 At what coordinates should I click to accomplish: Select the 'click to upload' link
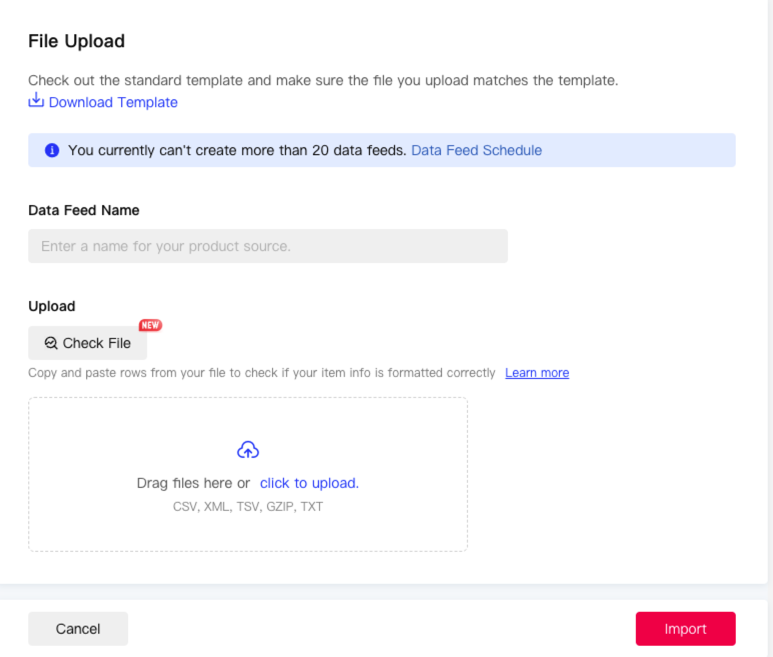click(x=308, y=483)
